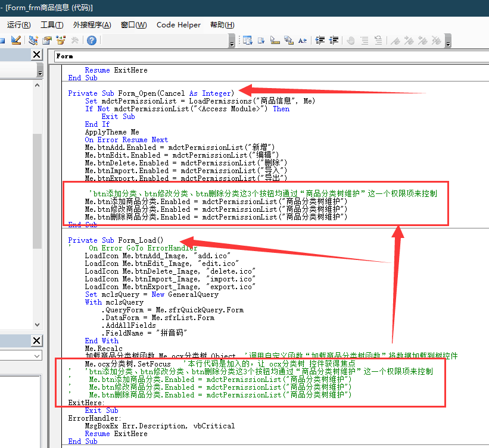Image resolution: width=489 pixels, height=448 pixels.
Task: Outdent the selected code block
Action: click(x=334, y=40)
